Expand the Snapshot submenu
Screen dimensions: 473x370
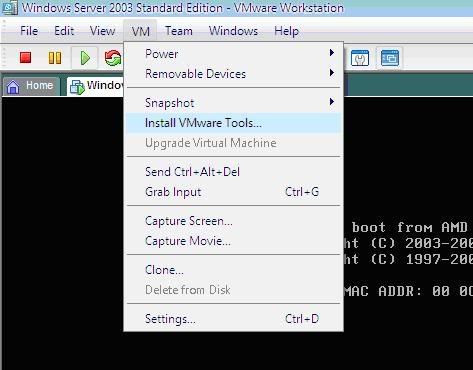pyautogui.click(x=234, y=103)
